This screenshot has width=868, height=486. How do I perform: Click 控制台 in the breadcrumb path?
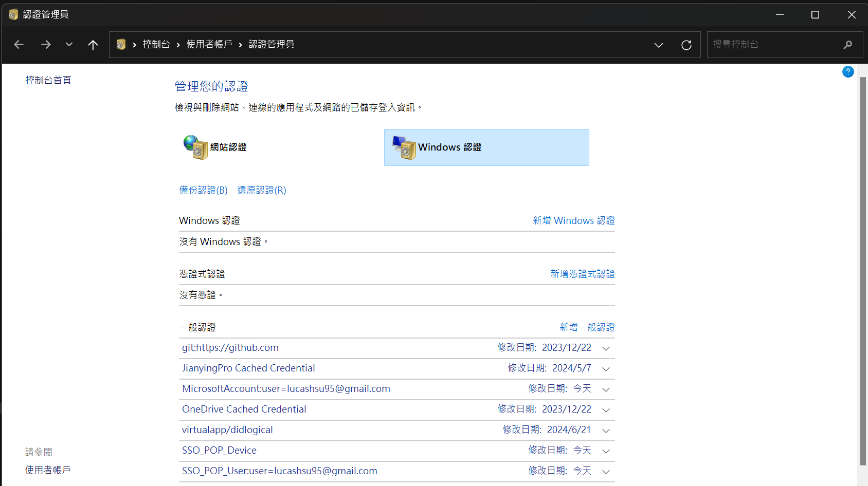coord(156,45)
